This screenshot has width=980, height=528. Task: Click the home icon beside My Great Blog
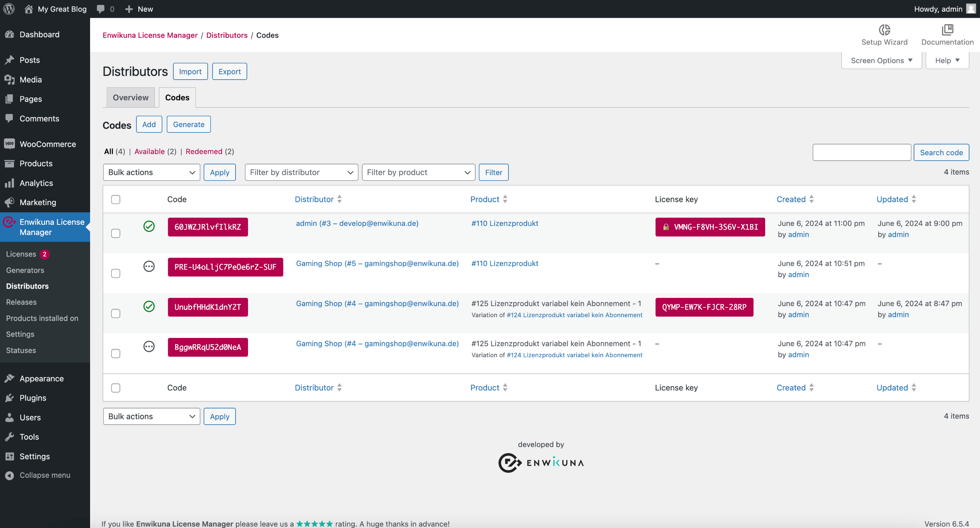pyautogui.click(x=29, y=9)
